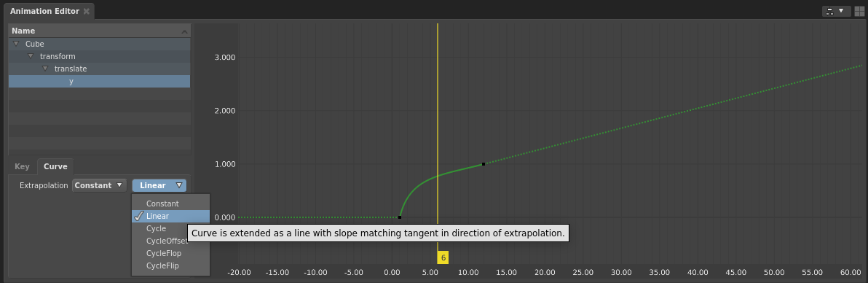Select the keyframe at value 1.000
868x283 pixels.
click(x=484, y=163)
